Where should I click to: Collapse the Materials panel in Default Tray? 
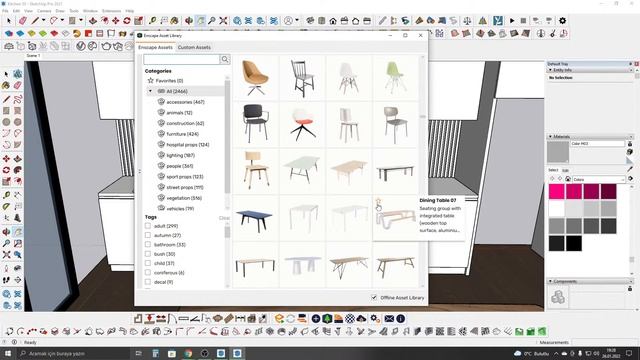pyautogui.click(x=550, y=137)
